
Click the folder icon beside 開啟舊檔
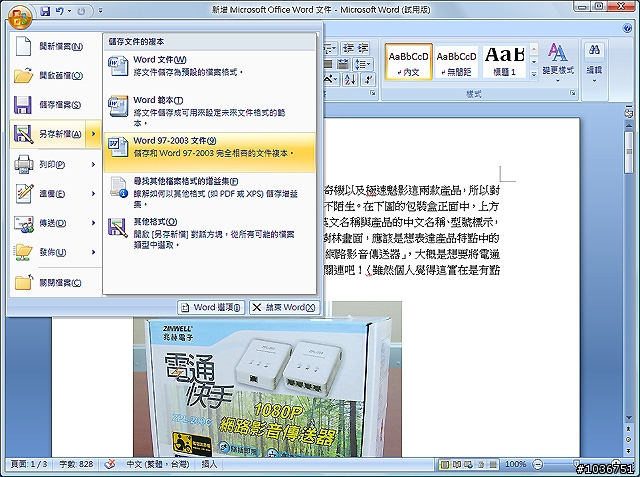pos(24,75)
